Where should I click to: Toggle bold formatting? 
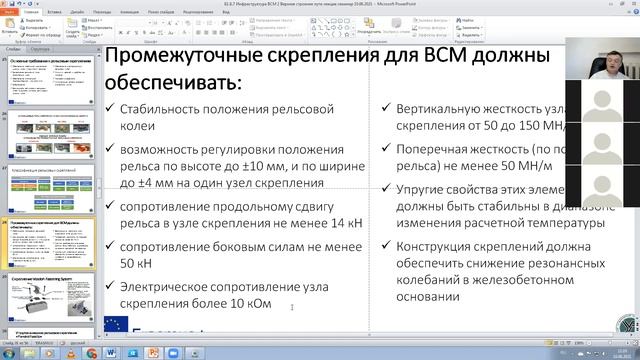[120, 33]
